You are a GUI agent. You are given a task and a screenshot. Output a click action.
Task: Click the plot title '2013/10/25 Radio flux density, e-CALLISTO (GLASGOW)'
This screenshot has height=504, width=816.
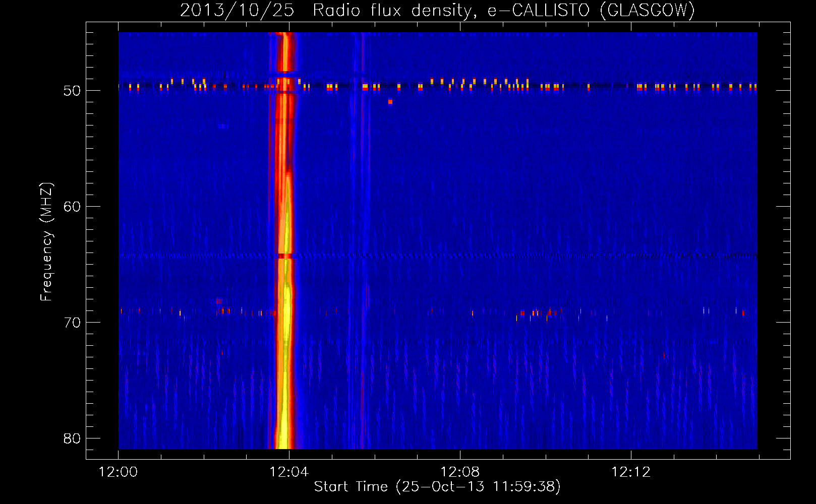437,10
